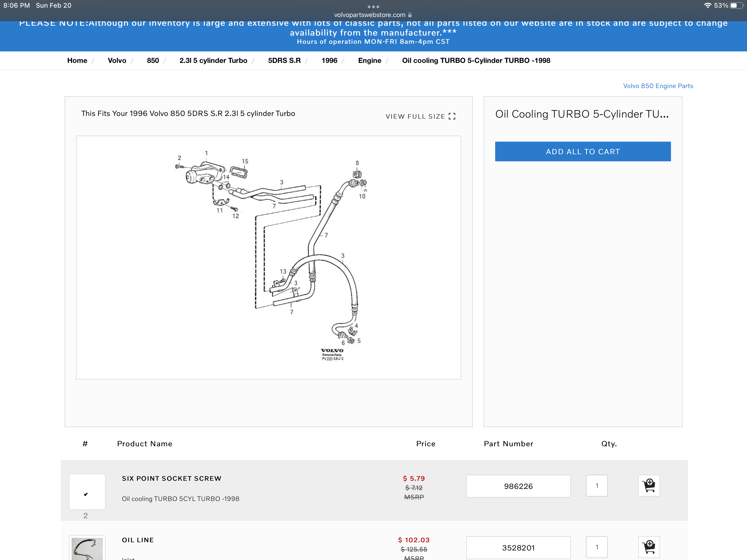
Task: Go to the Home breadcrumb
Action: point(77,60)
